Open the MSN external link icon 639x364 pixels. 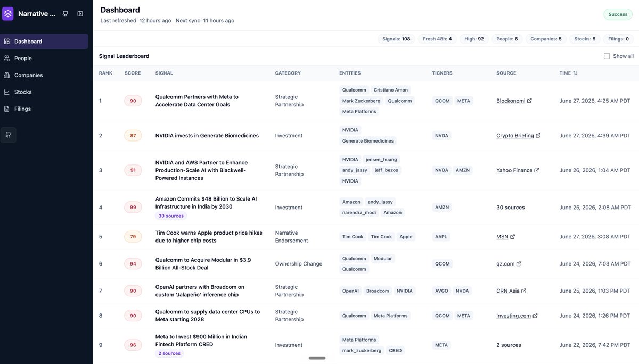pos(513,237)
